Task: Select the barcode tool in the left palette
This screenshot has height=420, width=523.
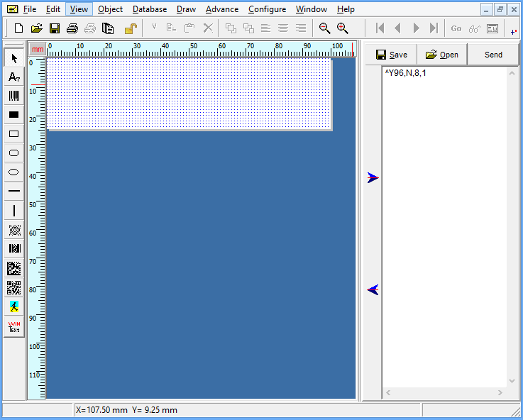Action: (x=13, y=96)
